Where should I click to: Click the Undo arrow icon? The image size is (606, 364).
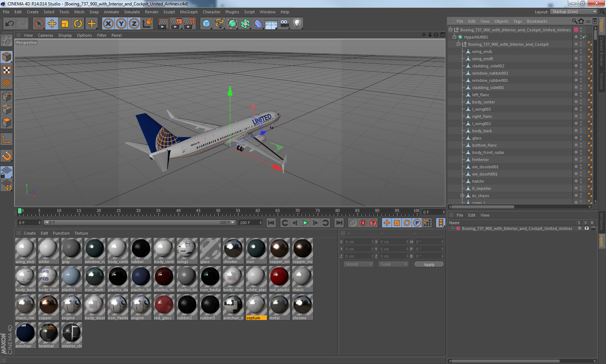click(x=9, y=24)
